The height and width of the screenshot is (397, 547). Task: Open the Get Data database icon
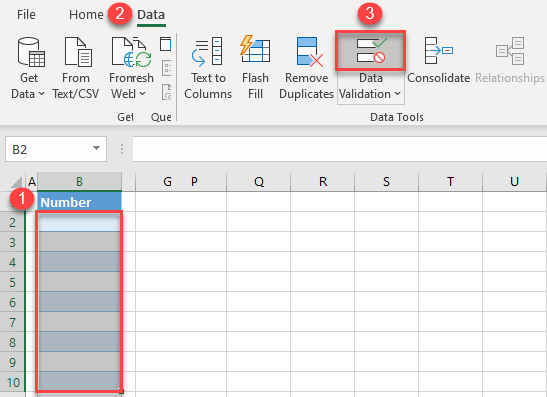pyautogui.click(x=31, y=52)
